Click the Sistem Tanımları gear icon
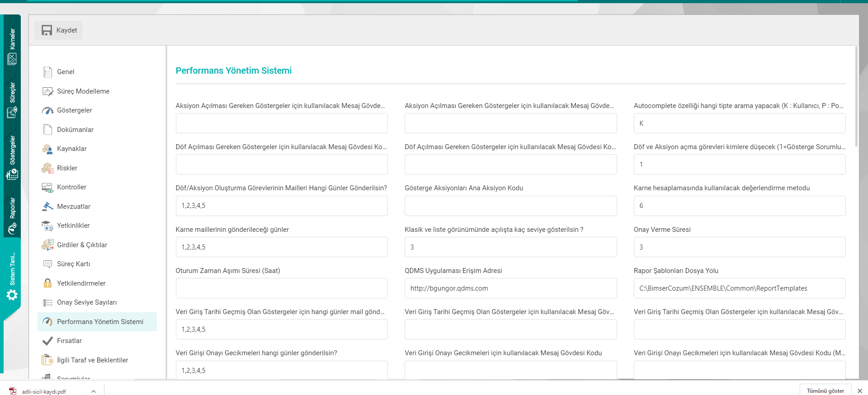This screenshot has width=868, height=395. pos(12,295)
